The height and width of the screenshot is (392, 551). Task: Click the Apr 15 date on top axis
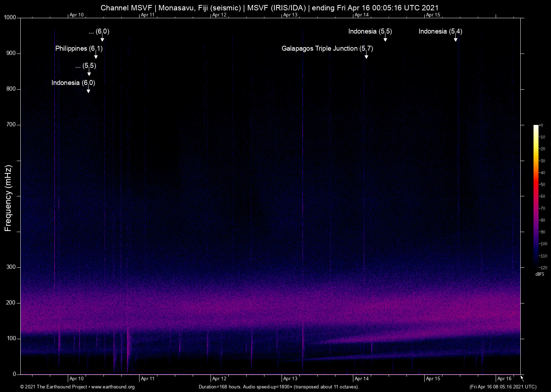tap(433, 15)
